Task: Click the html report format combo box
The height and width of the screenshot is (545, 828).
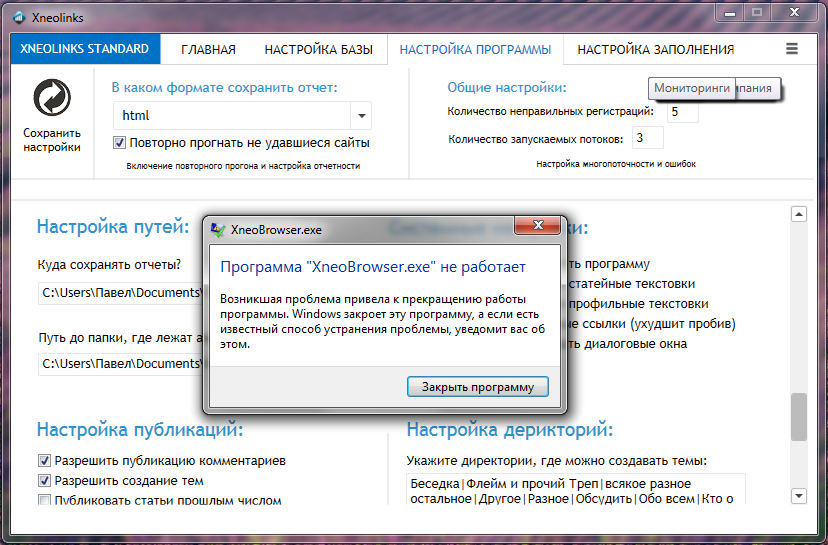Action: point(242,116)
